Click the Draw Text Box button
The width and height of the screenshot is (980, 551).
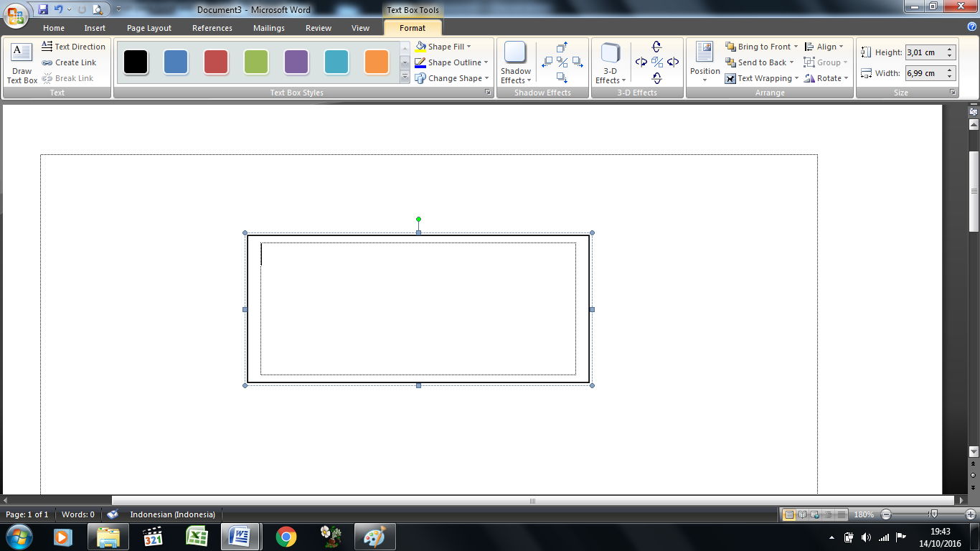[22, 63]
